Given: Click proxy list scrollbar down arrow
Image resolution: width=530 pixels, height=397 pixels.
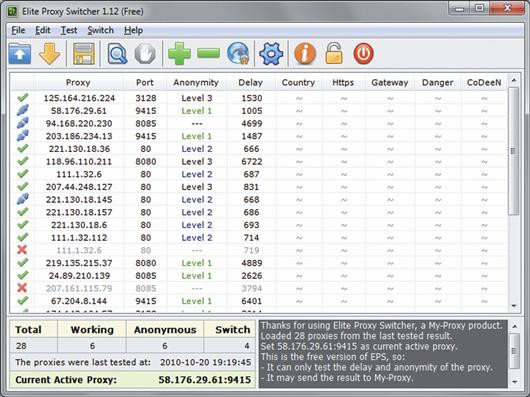Looking at the screenshot, I should tap(514, 306).
